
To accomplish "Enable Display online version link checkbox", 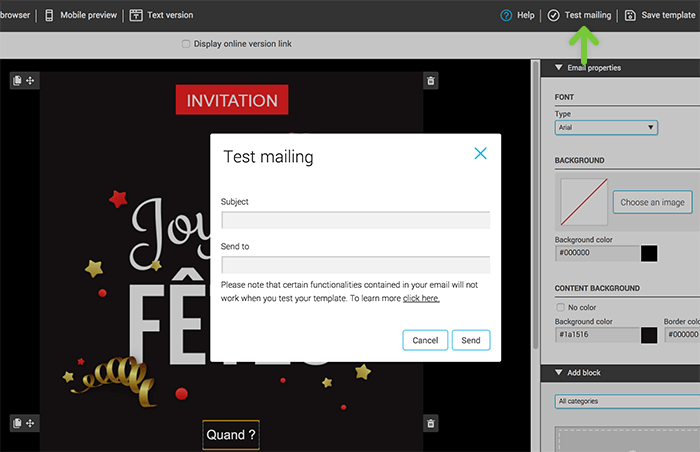I will 186,44.
